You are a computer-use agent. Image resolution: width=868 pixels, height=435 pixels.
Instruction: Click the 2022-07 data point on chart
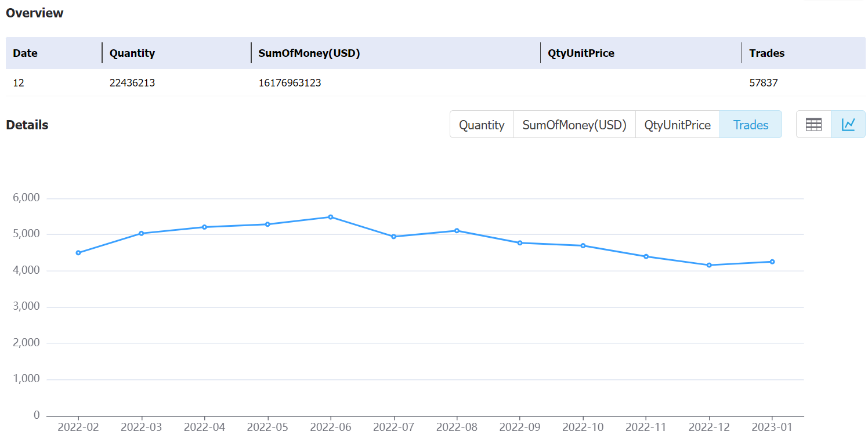394,237
